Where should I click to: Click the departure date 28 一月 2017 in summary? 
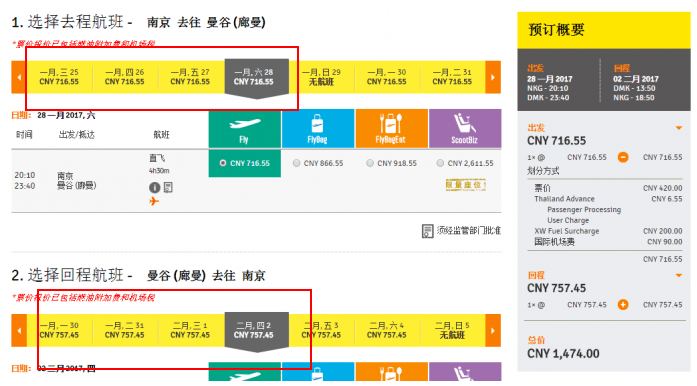coord(550,79)
